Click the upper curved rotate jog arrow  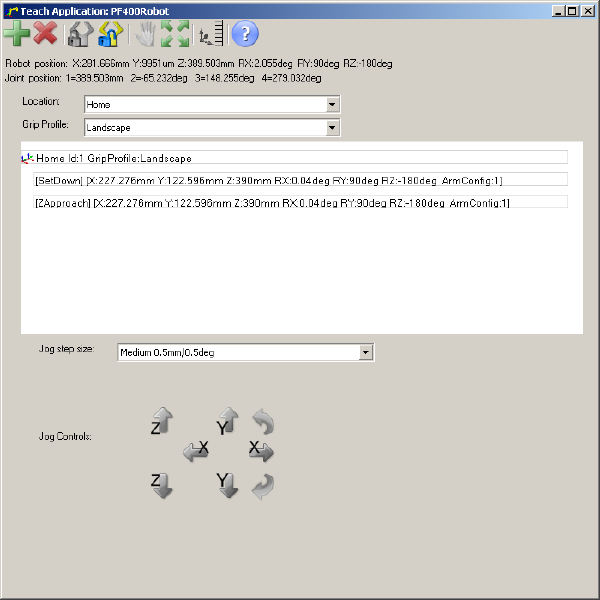262,420
